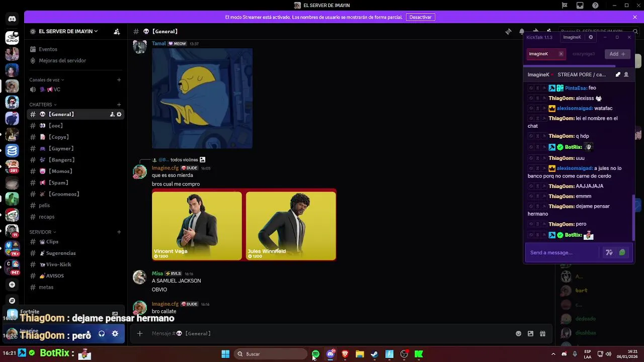The height and width of the screenshot is (362, 644).
Task: Create invite icon on General channel row
Action: coord(112,114)
